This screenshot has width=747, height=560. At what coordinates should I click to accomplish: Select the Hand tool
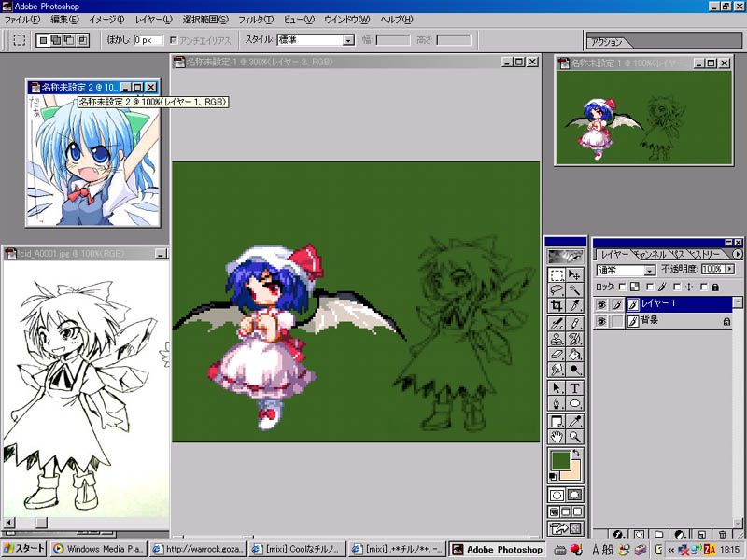[x=557, y=437]
